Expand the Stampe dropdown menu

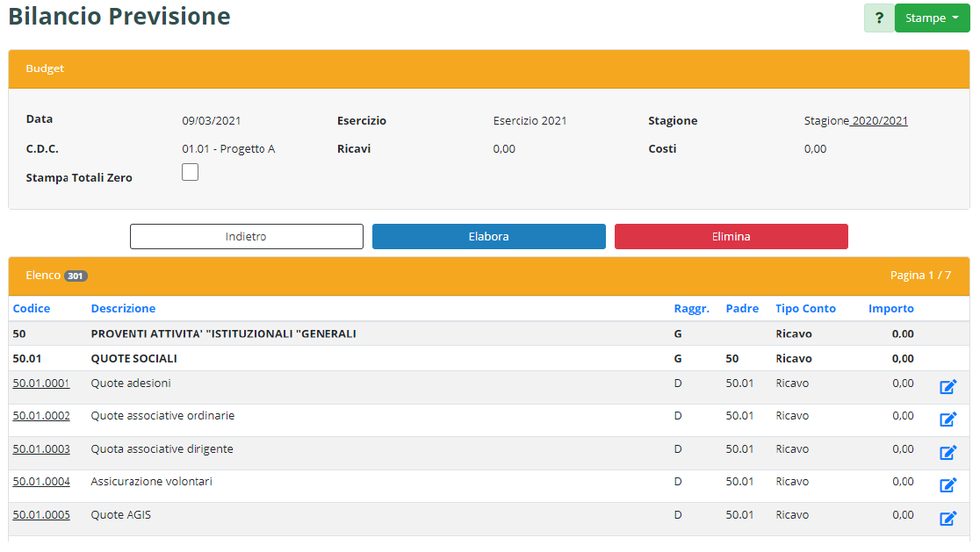[x=932, y=18]
